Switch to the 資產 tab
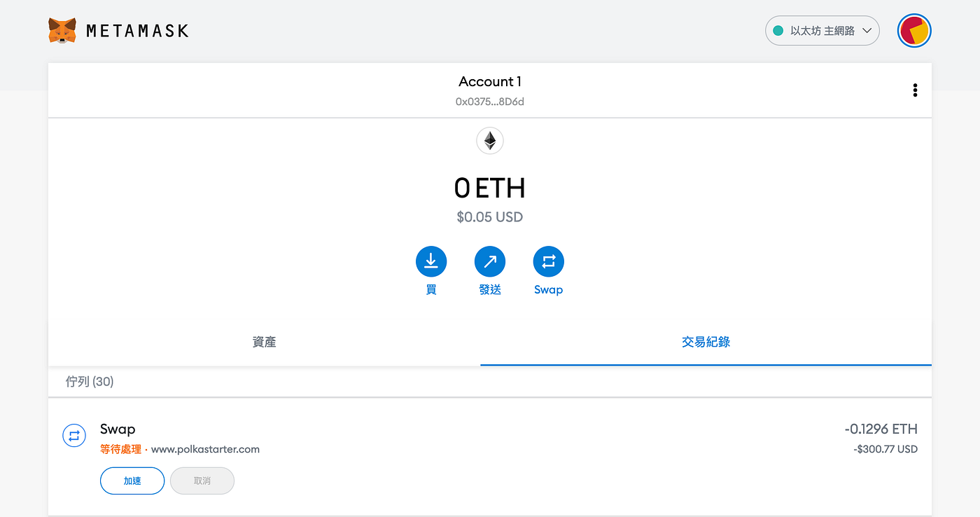980x517 pixels. pos(264,342)
